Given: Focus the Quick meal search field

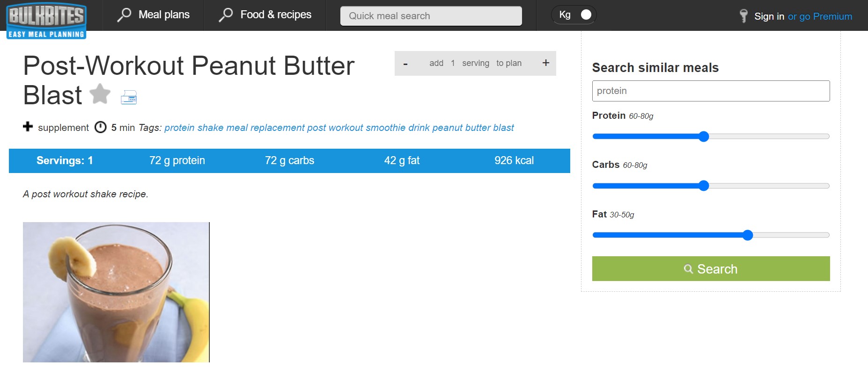Looking at the screenshot, I should pyautogui.click(x=431, y=16).
